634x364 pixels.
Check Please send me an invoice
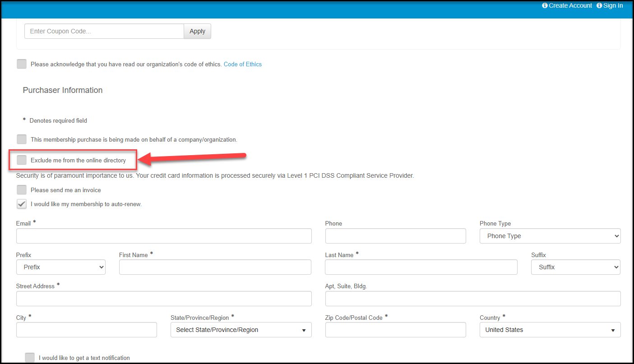22,190
